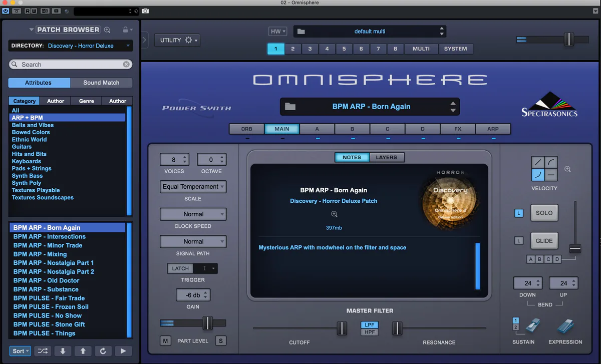Open the HW hardware profile dropdown
Image resolution: width=601 pixels, height=364 pixels.
[x=277, y=32]
